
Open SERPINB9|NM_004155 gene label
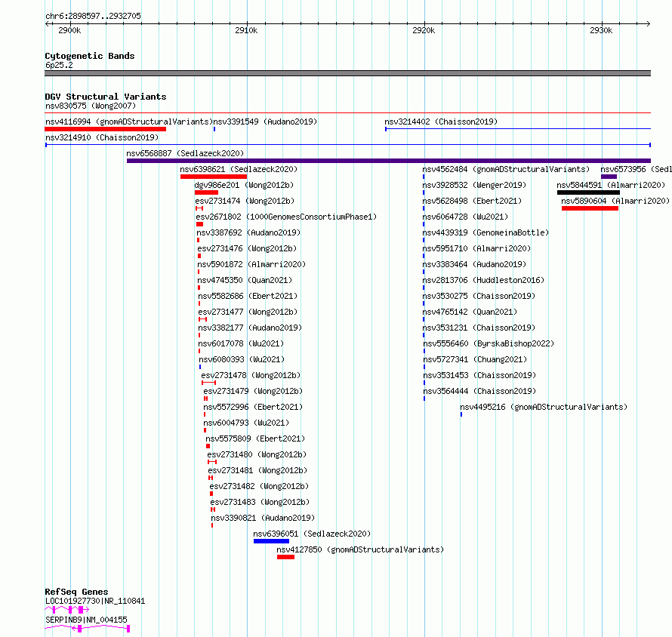(x=86, y=620)
